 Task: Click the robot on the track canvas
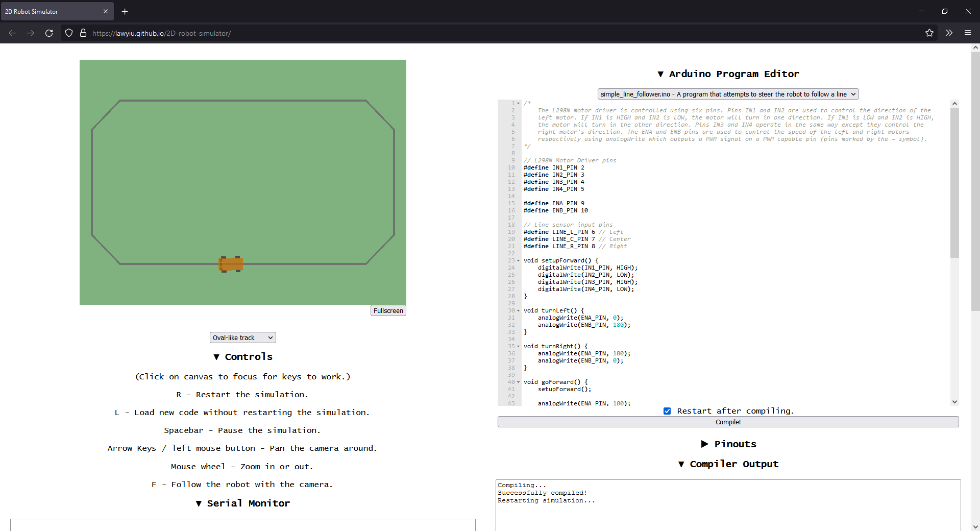(231, 264)
